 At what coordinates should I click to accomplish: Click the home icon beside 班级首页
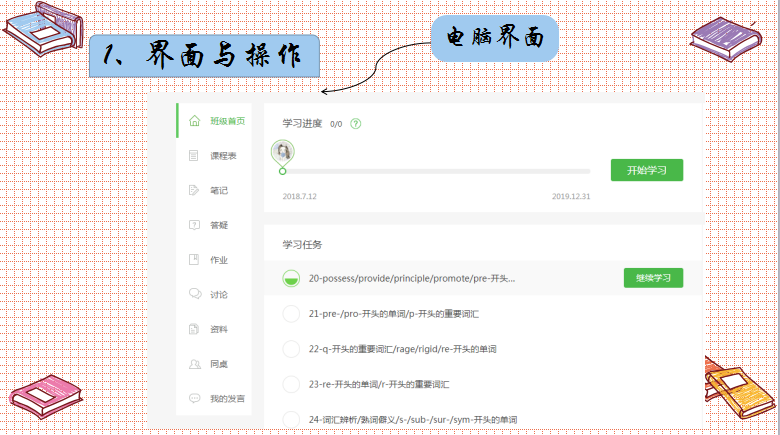[195, 121]
